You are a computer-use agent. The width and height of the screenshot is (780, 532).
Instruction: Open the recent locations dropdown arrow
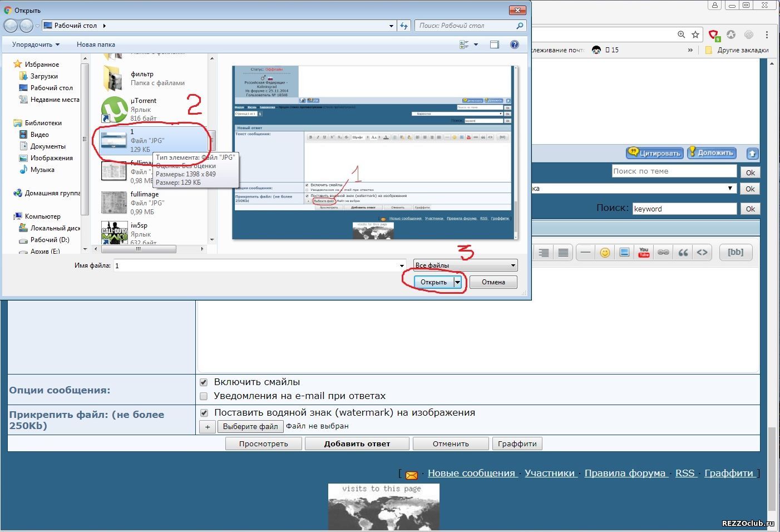[37, 26]
